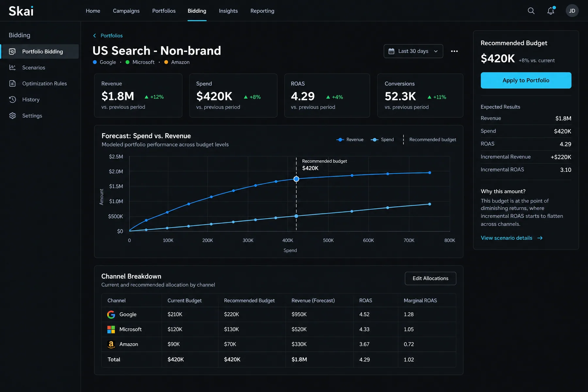
Task: Open the three-dot more options menu
Action: click(454, 51)
